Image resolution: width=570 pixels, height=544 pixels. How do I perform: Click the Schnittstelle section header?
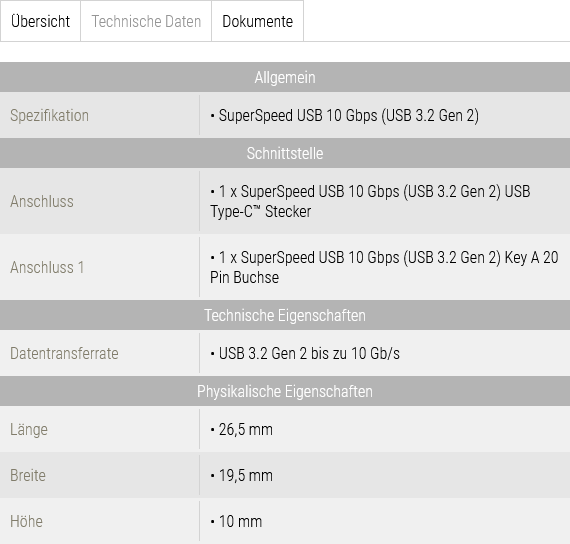click(x=285, y=153)
